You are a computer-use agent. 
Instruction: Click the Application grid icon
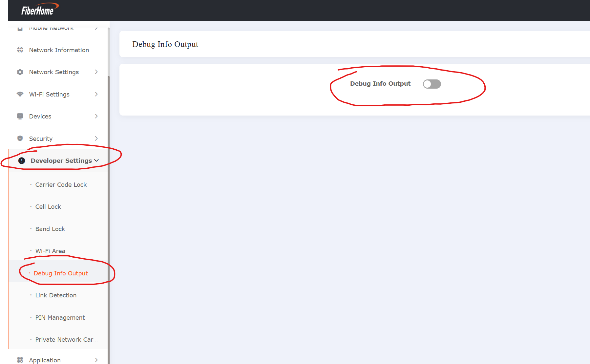click(20, 360)
